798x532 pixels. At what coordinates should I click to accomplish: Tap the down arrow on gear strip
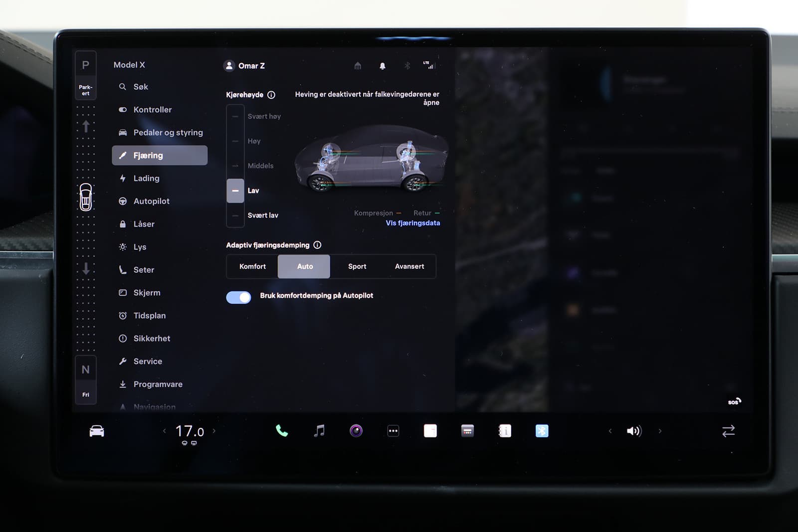coord(86,269)
